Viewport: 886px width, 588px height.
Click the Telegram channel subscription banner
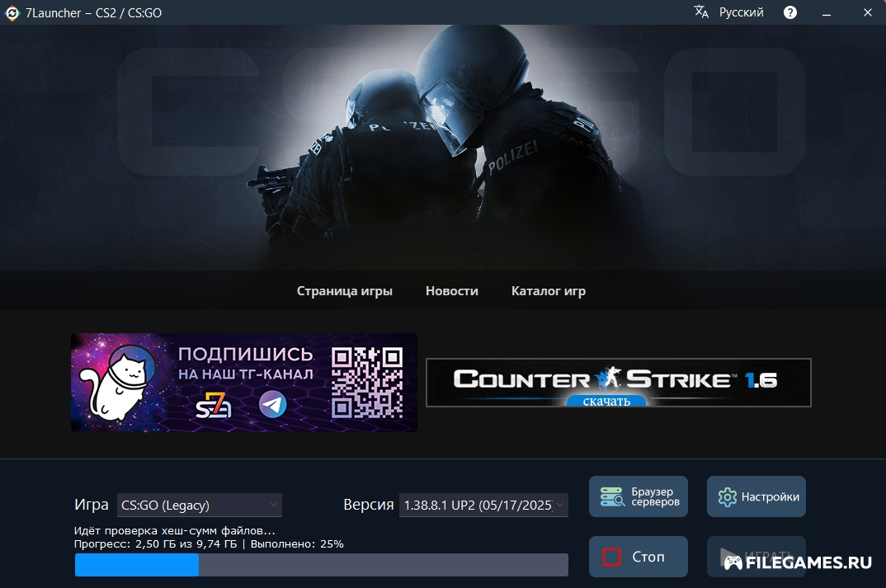click(244, 383)
